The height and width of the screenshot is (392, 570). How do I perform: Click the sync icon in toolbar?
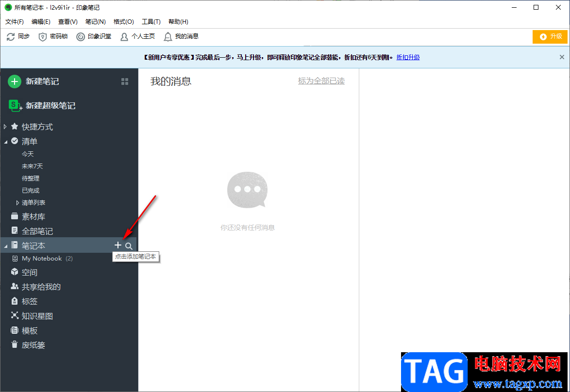tap(11, 37)
